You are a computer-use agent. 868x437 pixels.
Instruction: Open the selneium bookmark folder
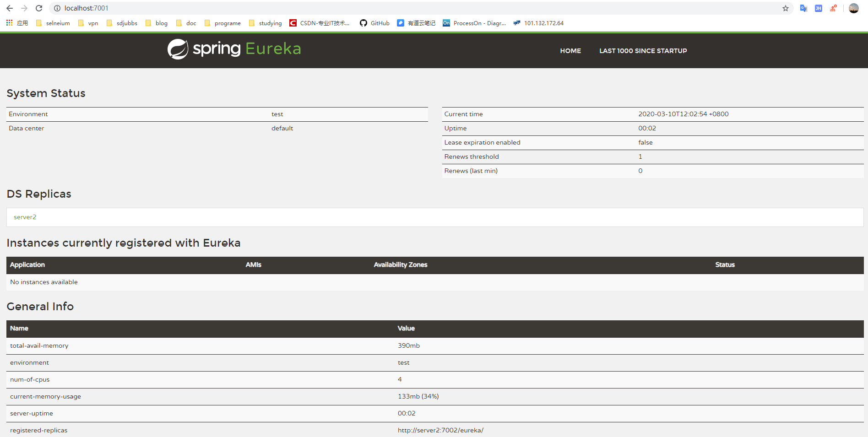point(53,23)
